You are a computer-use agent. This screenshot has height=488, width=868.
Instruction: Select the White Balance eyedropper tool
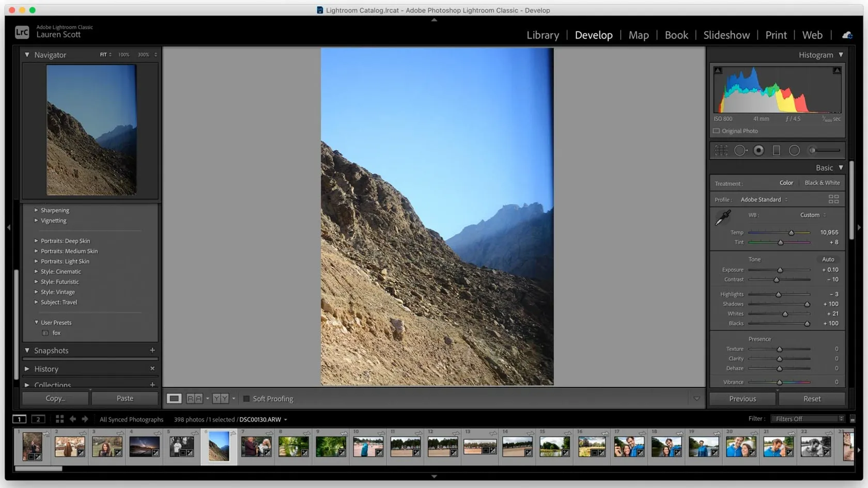(723, 218)
